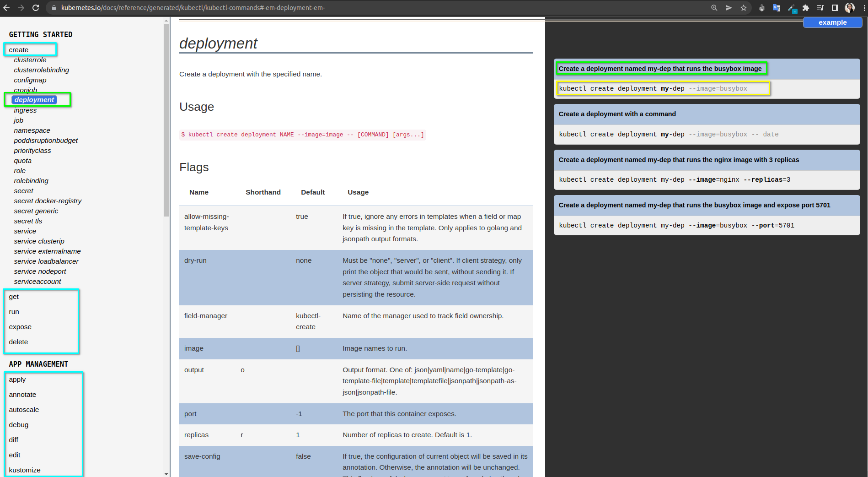Open secret generic subcommand
The width and height of the screenshot is (868, 477).
pos(36,211)
